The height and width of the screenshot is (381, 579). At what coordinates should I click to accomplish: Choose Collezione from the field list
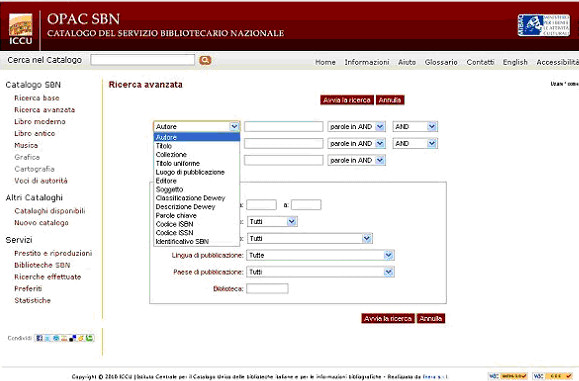[196, 155]
